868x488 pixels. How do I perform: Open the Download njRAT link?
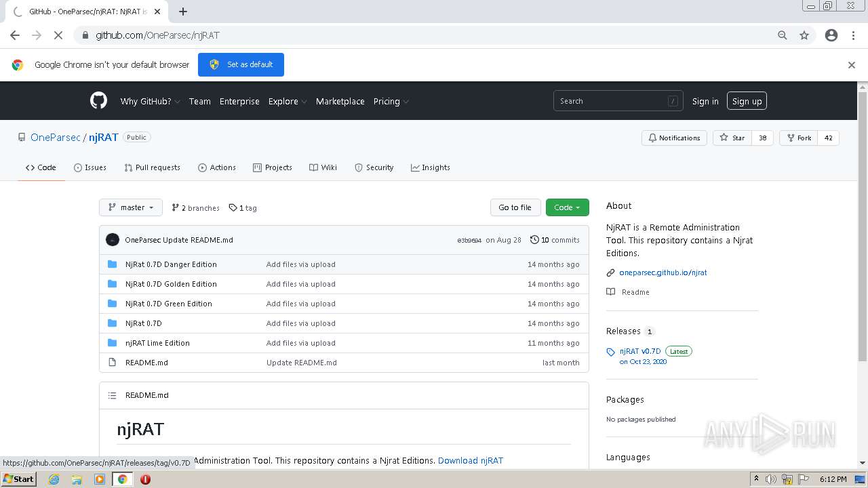click(471, 460)
